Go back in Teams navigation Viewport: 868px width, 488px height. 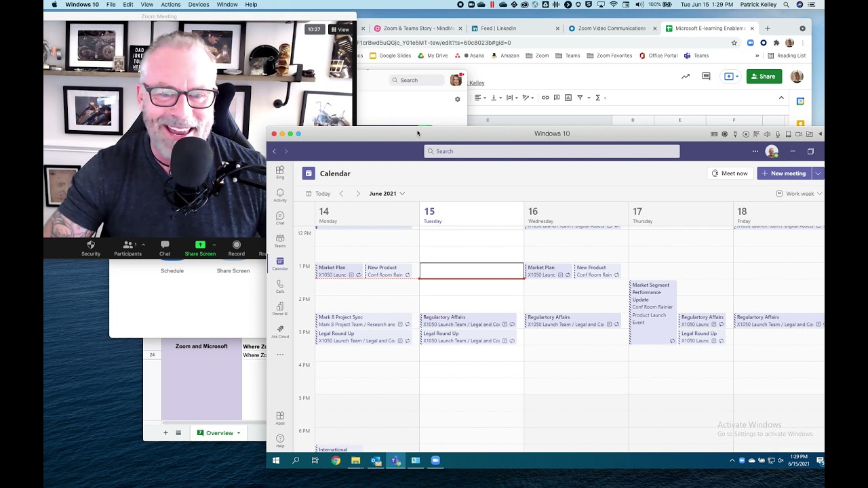pyautogui.click(x=275, y=151)
